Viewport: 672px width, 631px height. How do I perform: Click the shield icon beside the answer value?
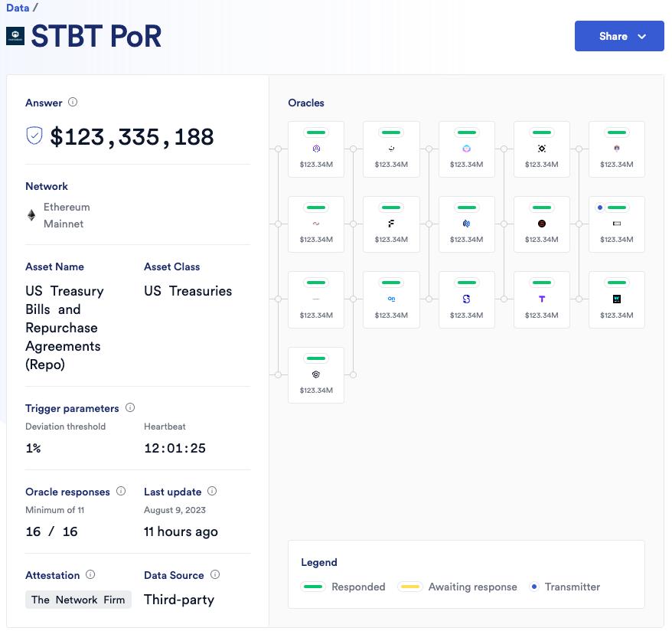point(34,136)
